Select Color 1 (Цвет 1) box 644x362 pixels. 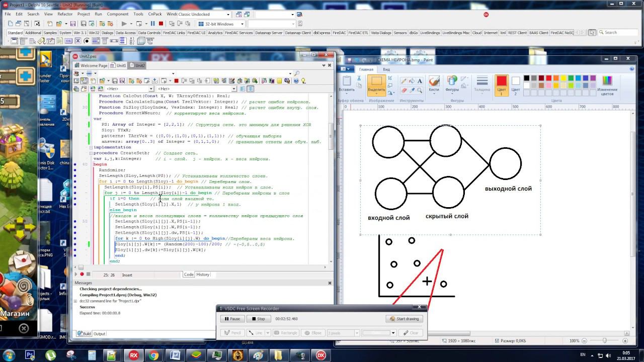(501, 84)
